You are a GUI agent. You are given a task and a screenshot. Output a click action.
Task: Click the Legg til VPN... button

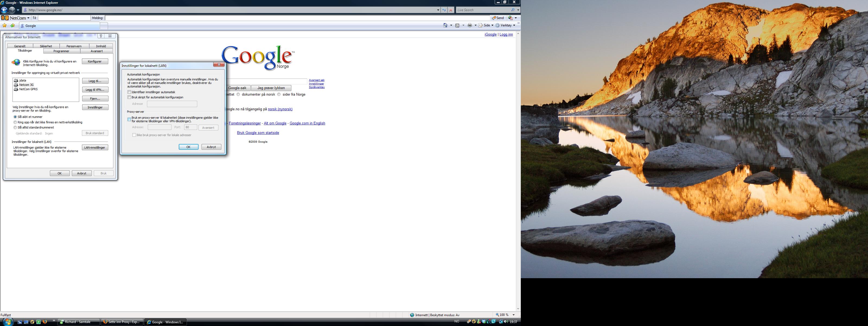(x=95, y=90)
